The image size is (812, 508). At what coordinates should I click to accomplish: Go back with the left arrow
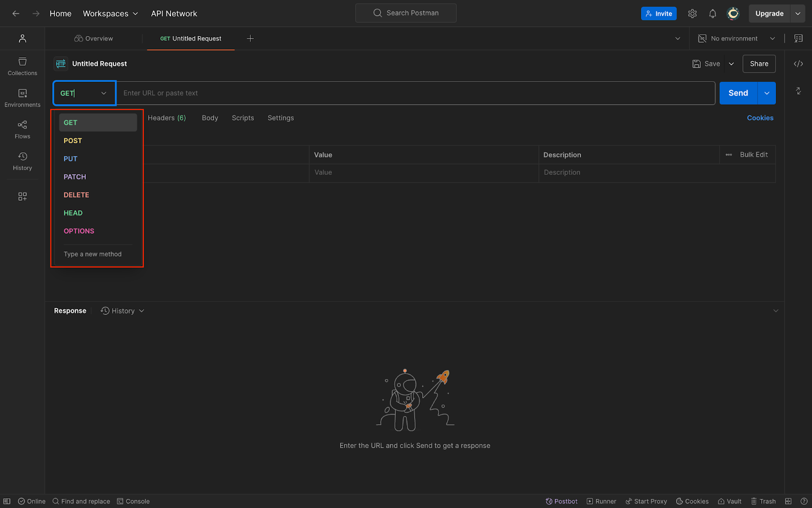16,14
